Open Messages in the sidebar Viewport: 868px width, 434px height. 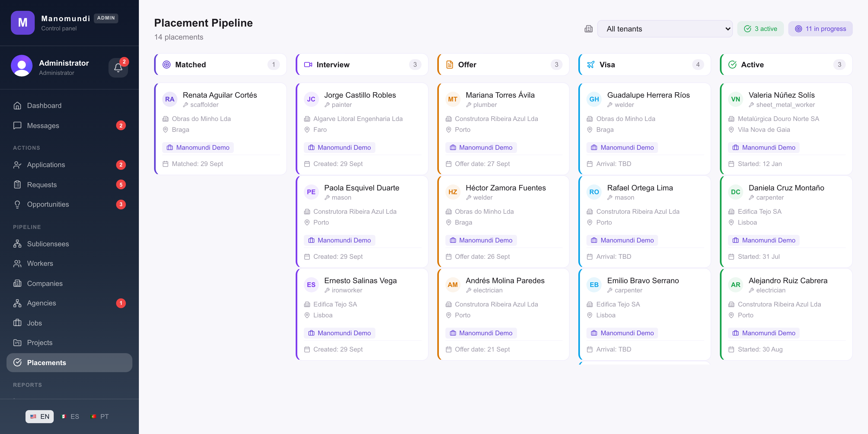click(x=69, y=126)
